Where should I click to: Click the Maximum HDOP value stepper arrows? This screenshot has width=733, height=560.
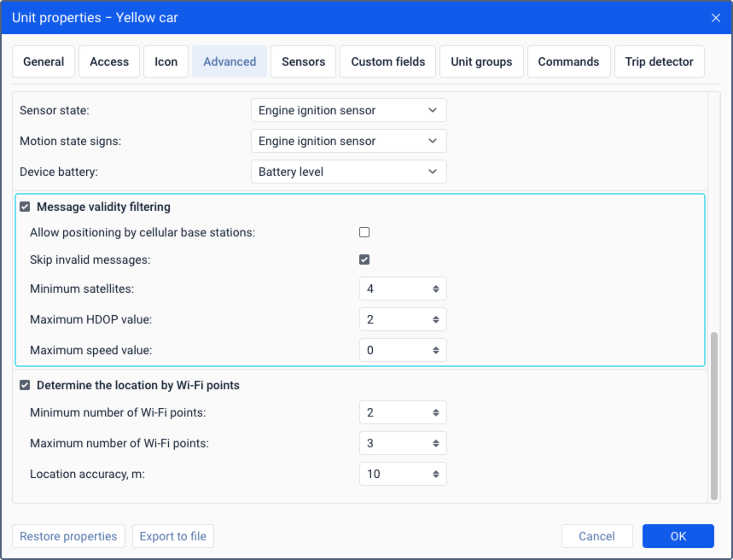click(436, 319)
